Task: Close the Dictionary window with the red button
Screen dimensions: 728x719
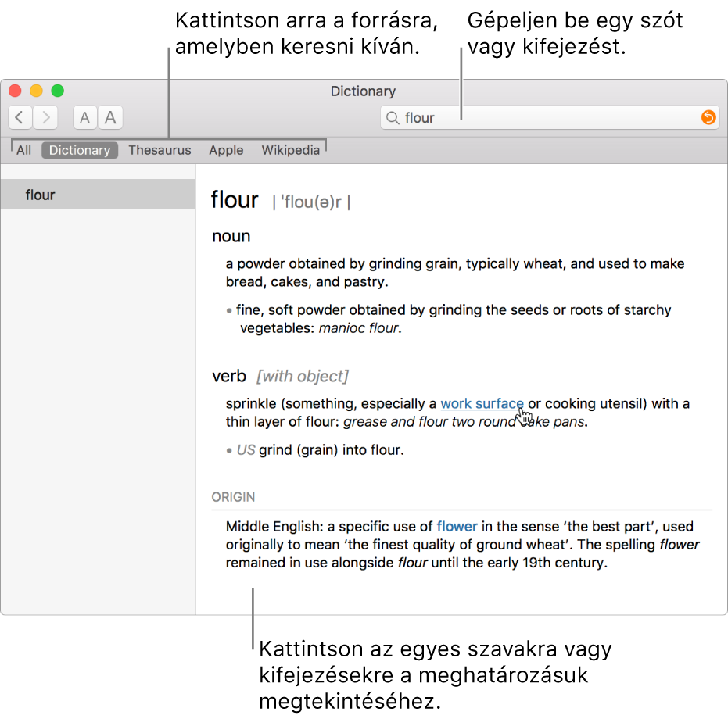Action: [16, 91]
